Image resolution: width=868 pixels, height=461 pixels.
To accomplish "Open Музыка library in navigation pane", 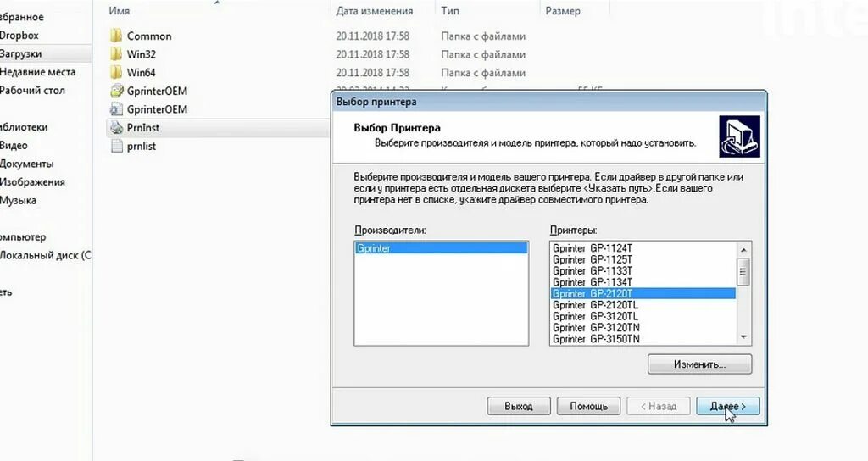I will (19, 200).
